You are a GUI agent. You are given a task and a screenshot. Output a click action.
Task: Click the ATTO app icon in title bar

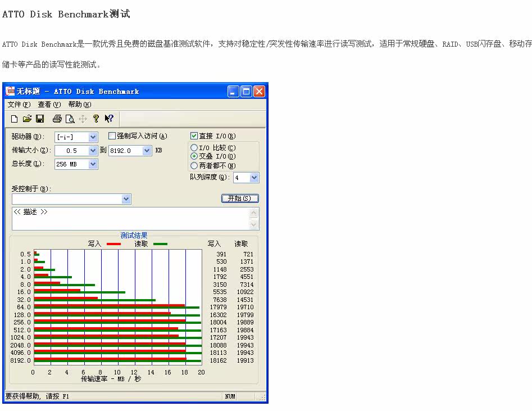point(10,91)
